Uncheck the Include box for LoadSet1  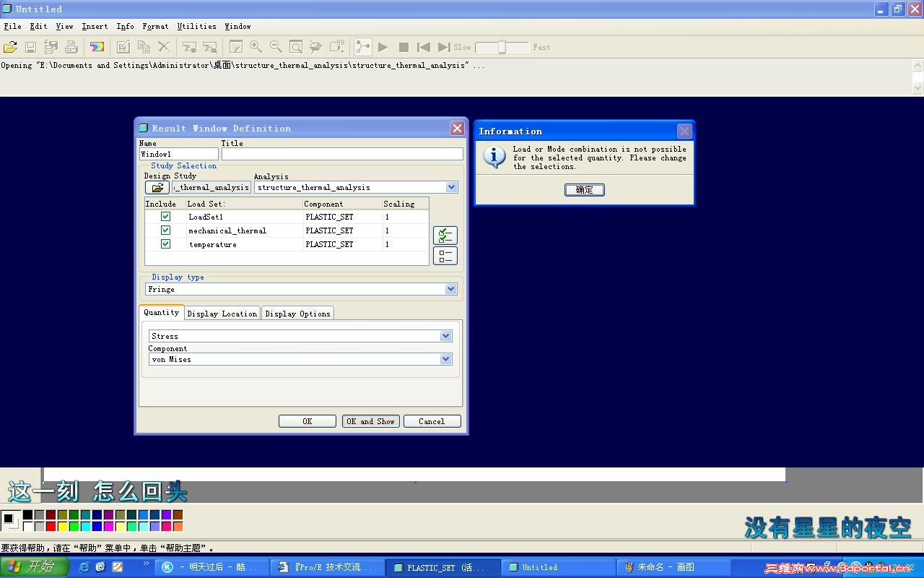pyautogui.click(x=165, y=217)
